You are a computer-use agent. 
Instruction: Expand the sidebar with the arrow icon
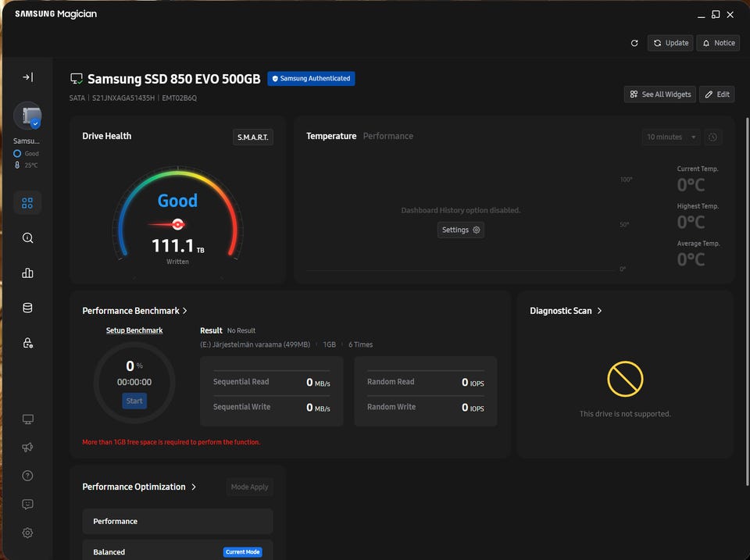pyautogui.click(x=28, y=77)
